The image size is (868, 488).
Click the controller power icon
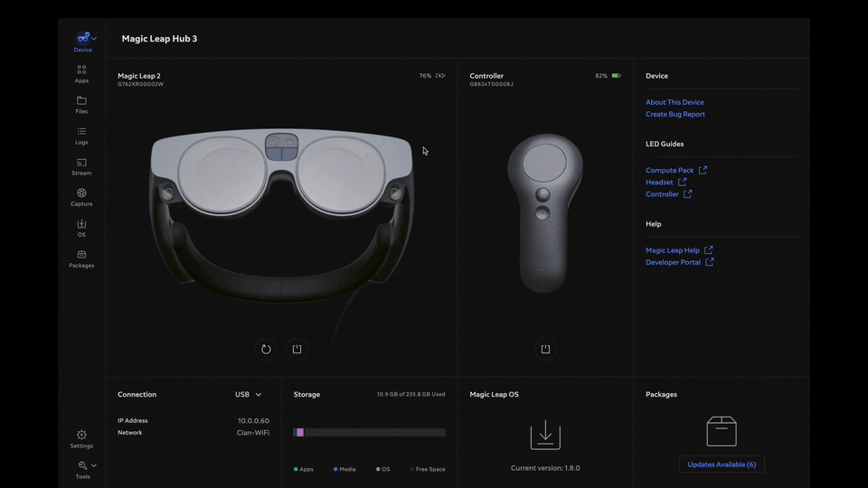point(545,349)
